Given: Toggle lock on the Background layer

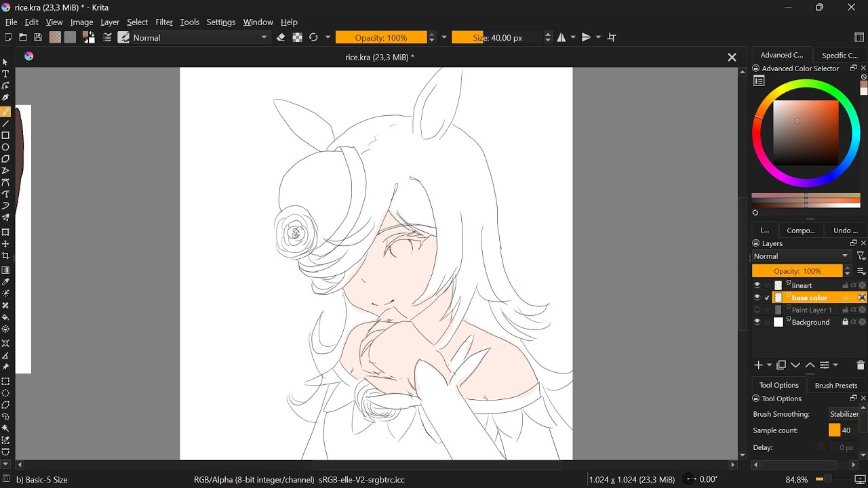Looking at the screenshot, I should [846, 322].
